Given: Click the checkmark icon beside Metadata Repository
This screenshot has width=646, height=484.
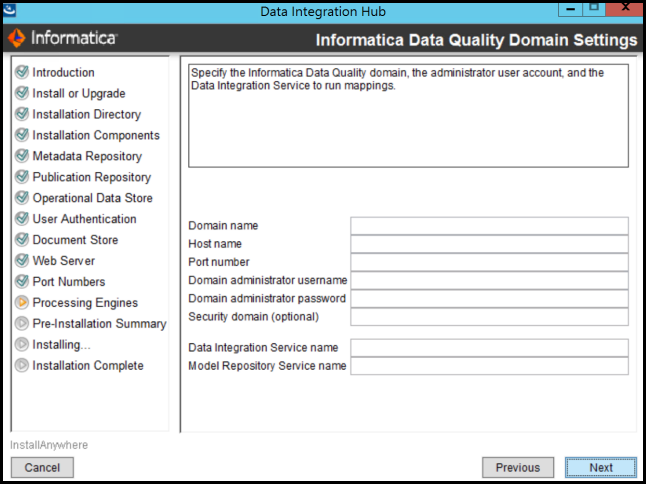Looking at the screenshot, I should click(x=22, y=156).
